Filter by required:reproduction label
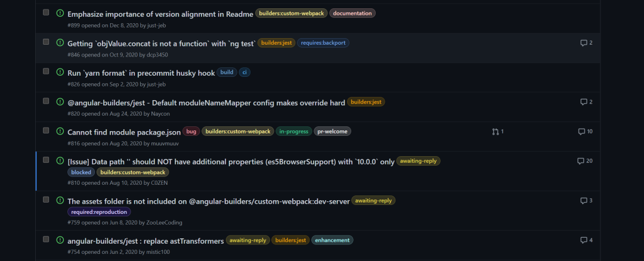Viewport: 644px width, 261px height. pos(99,212)
